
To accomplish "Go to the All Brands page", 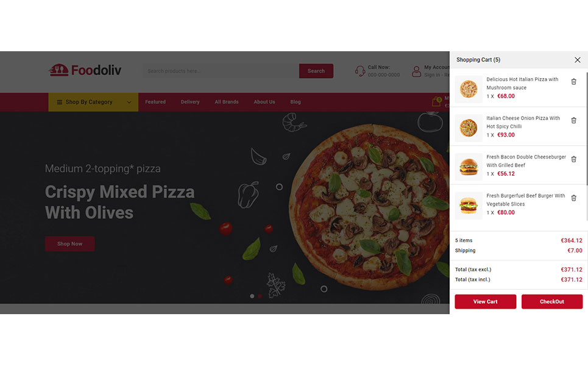I will pyautogui.click(x=227, y=102).
